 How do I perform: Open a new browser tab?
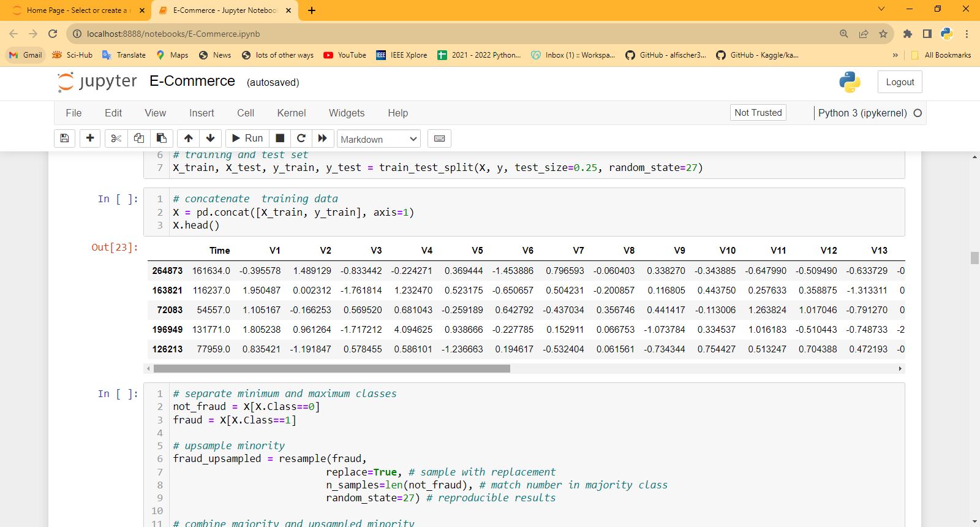[311, 10]
